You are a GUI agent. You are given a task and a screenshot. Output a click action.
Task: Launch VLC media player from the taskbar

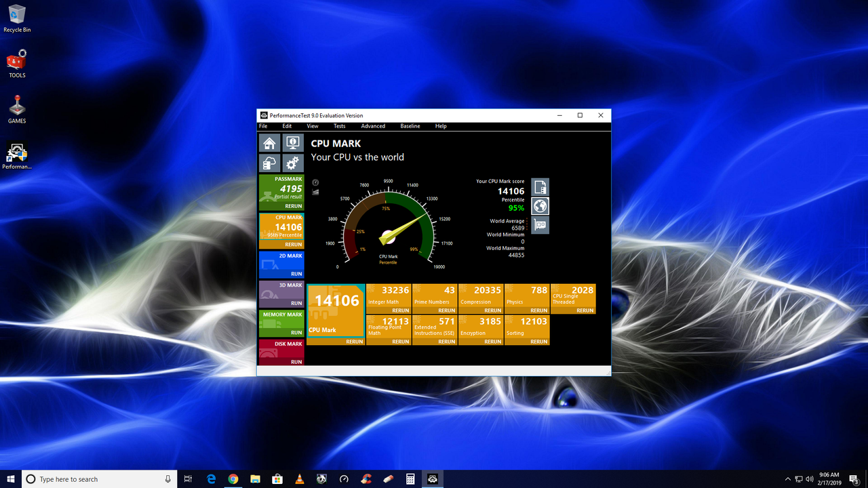[300, 479]
